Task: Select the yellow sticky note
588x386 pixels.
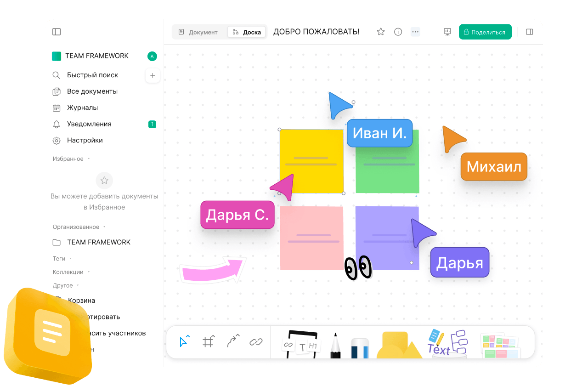Action: tap(311, 161)
